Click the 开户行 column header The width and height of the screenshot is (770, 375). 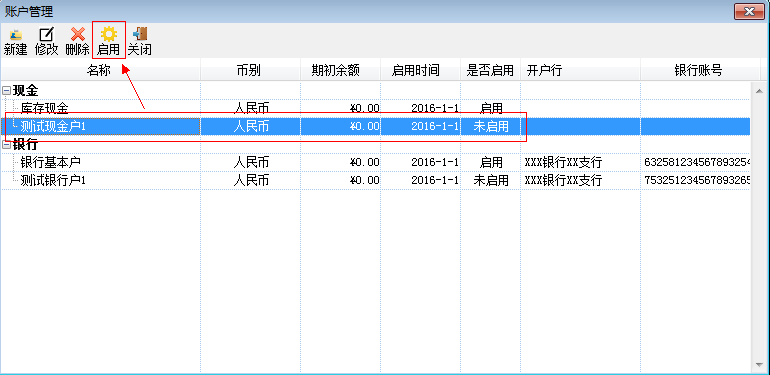pos(580,70)
